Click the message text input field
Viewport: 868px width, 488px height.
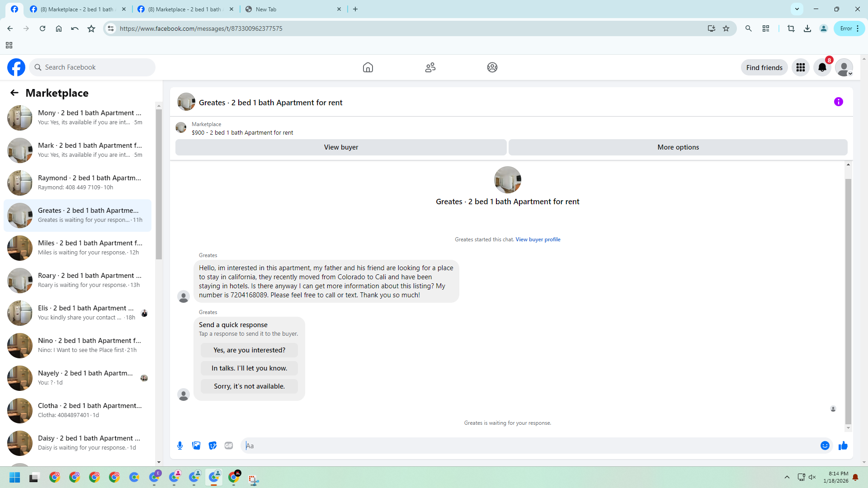pyautogui.click(x=529, y=446)
